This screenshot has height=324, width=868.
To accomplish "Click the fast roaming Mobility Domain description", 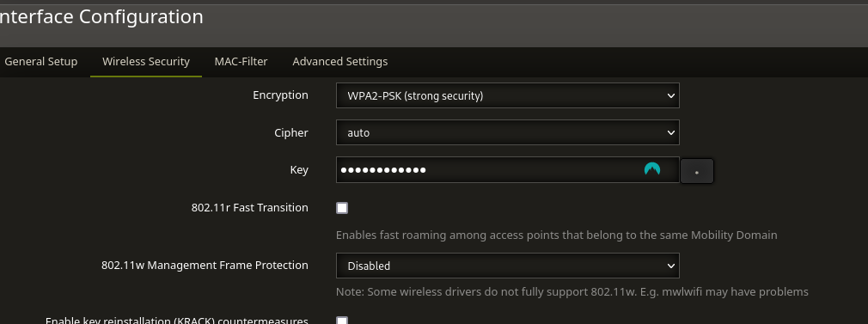I will [x=556, y=235].
